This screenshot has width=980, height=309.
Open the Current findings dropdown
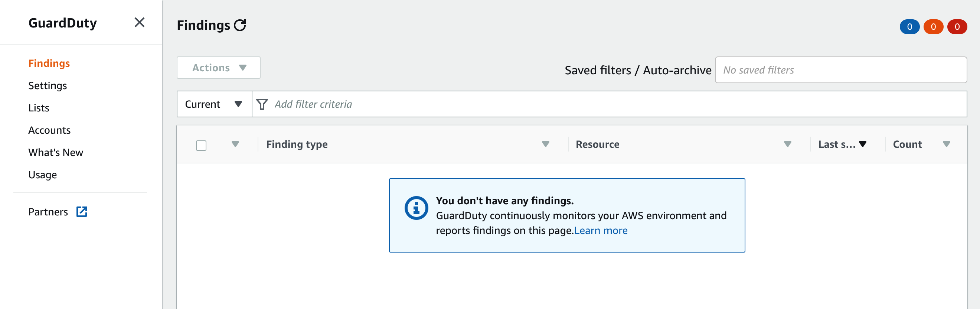(214, 104)
